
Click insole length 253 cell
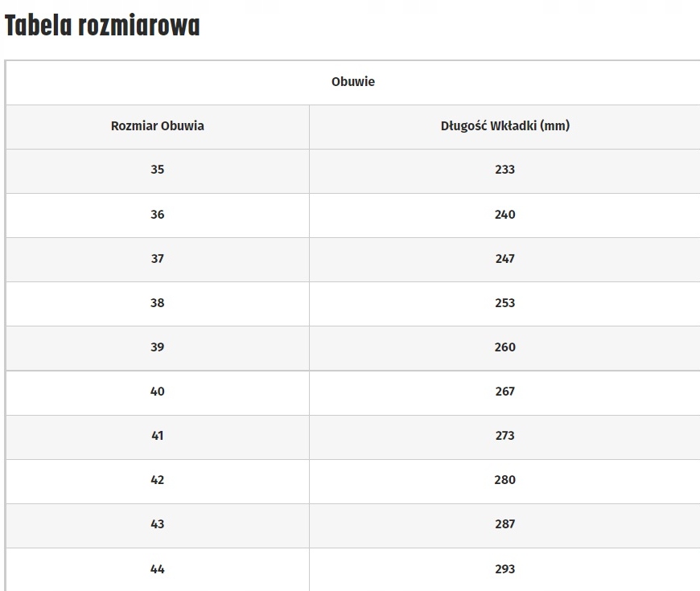click(504, 303)
